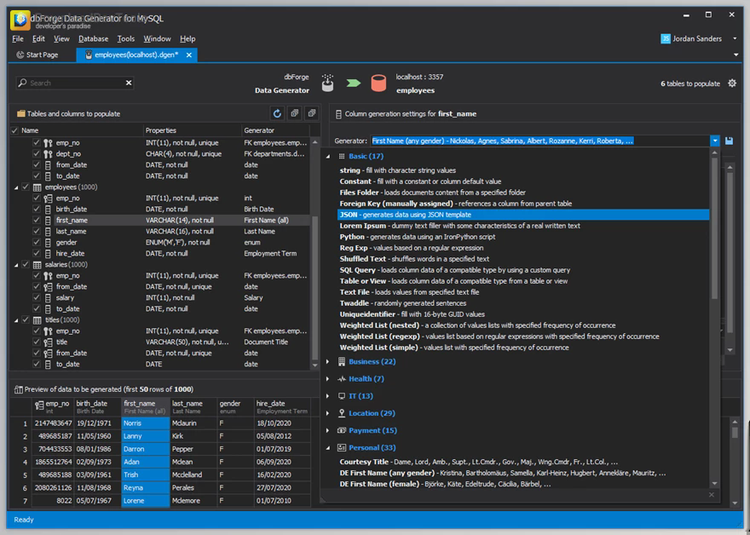This screenshot has width=750, height=535.
Task: Click the titles table icon in tree
Action: click(x=37, y=320)
